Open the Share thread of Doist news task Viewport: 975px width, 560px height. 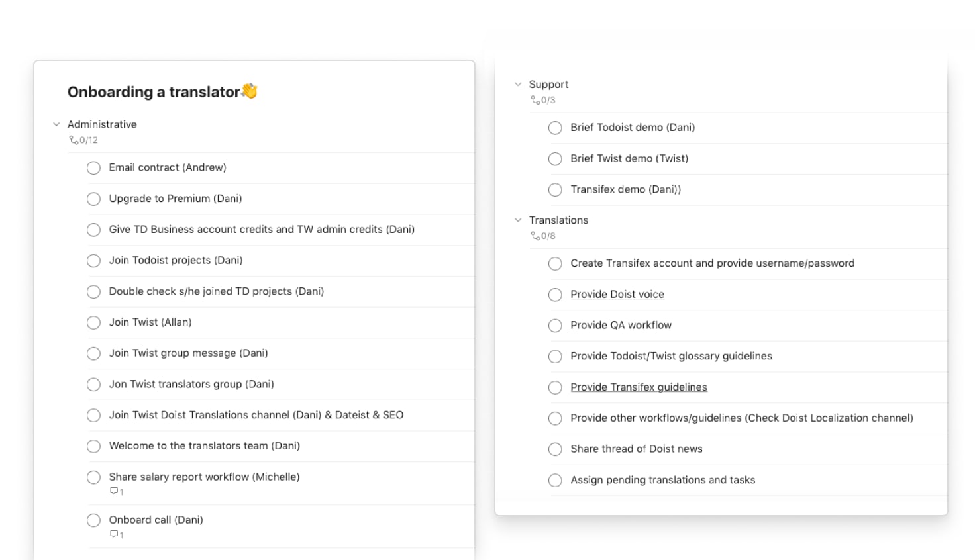pos(637,449)
